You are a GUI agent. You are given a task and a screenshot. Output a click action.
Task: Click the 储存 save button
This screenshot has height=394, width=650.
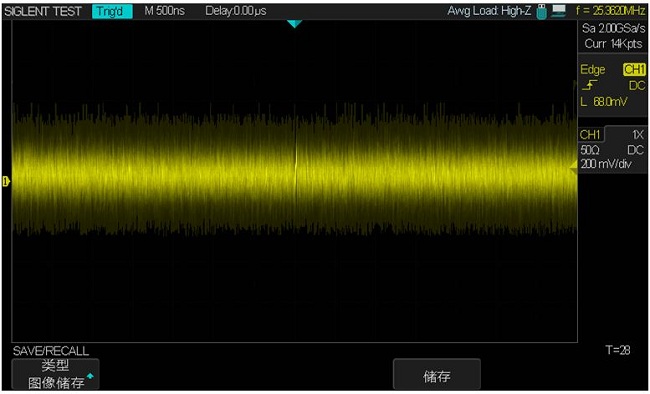tap(437, 375)
